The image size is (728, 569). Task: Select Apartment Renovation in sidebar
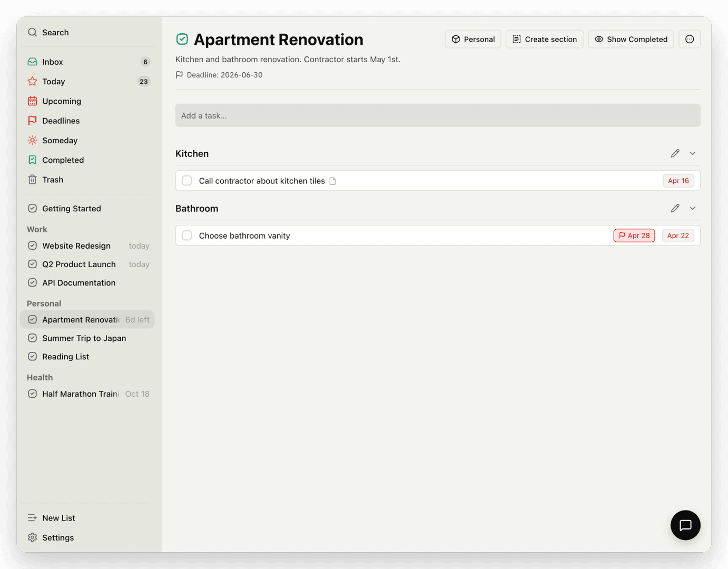coord(87,320)
